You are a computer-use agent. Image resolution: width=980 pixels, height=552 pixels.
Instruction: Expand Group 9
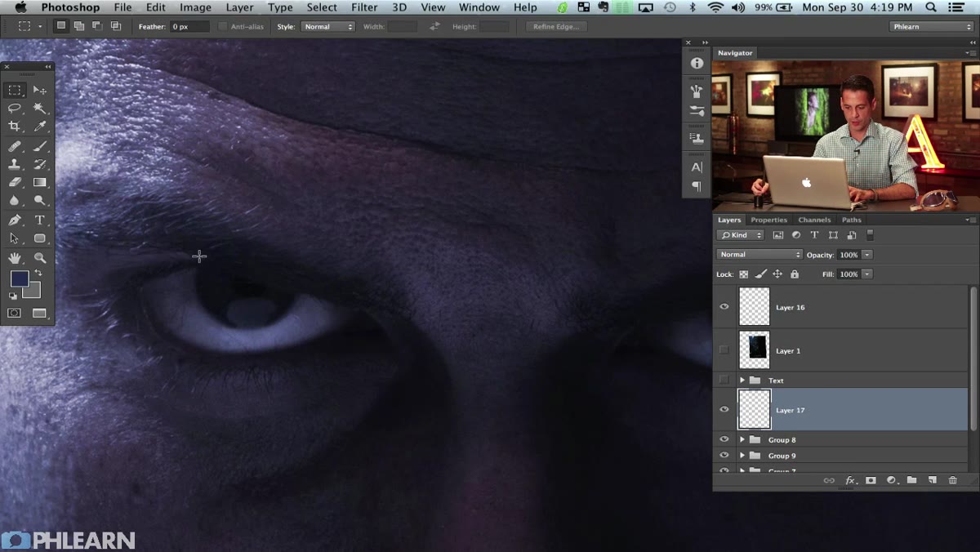click(x=742, y=456)
